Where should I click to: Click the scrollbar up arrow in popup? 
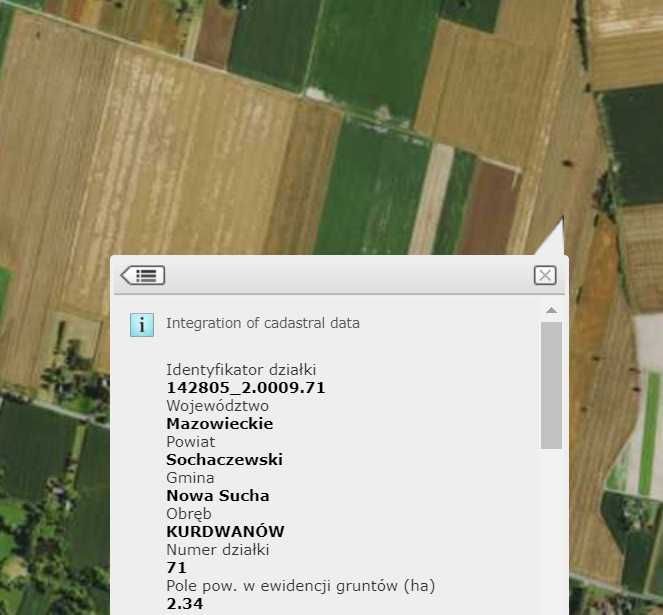pyautogui.click(x=551, y=310)
